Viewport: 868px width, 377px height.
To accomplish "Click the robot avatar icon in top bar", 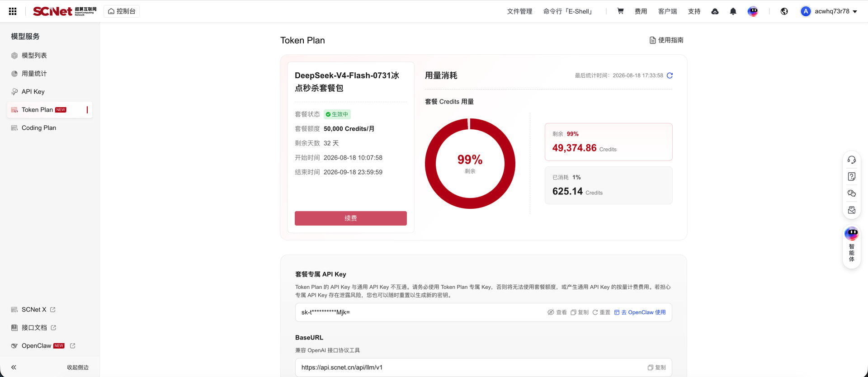I will click(x=753, y=11).
